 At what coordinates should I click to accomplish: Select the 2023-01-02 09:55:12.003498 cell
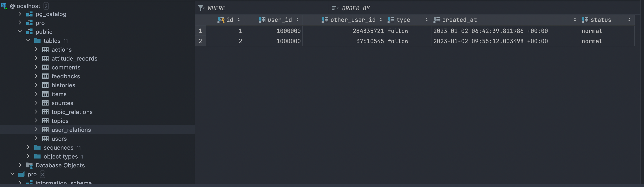[506, 41]
